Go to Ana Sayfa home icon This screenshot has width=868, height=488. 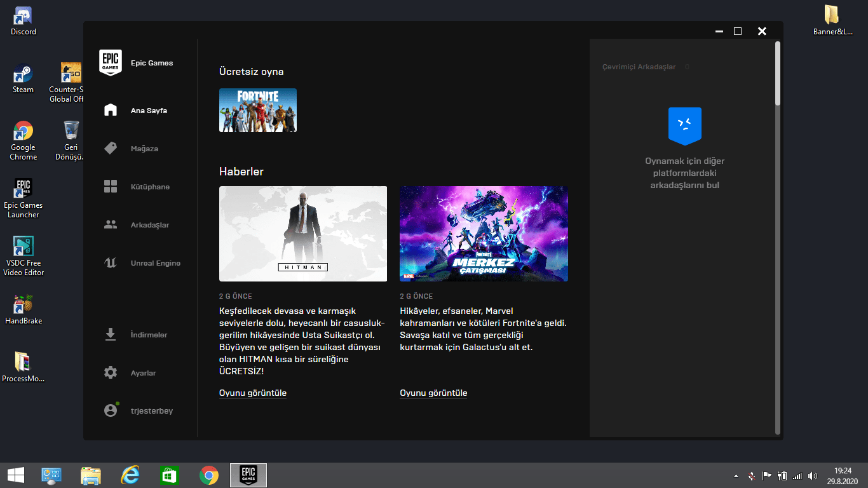point(111,110)
